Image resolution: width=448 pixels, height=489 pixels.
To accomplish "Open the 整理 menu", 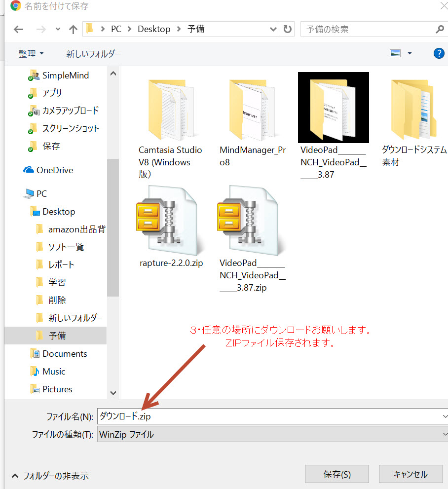I will pyautogui.click(x=31, y=54).
